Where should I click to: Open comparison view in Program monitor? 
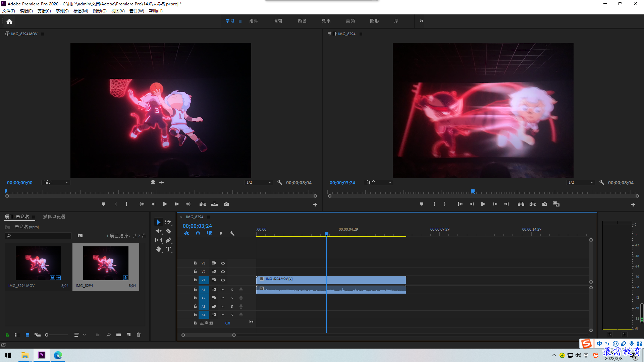point(556,204)
